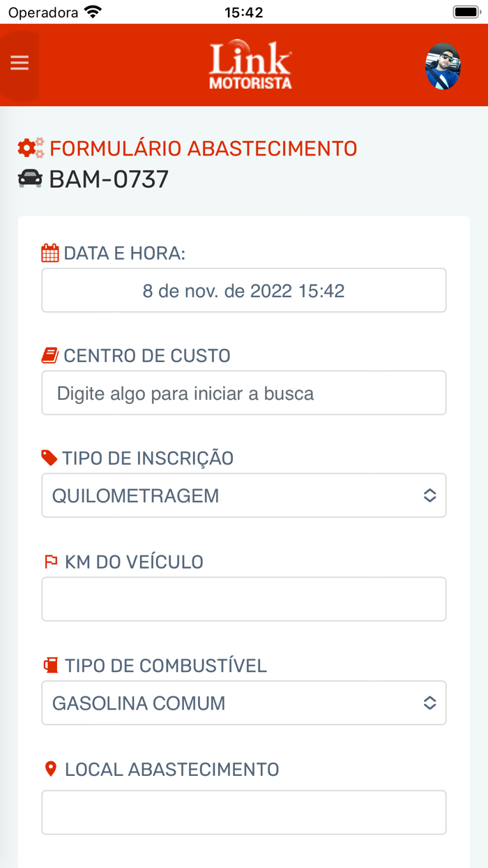Click the flag icon near KM DO VEÍCULO
Viewport: 488px width, 868px height.
click(50, 561)
